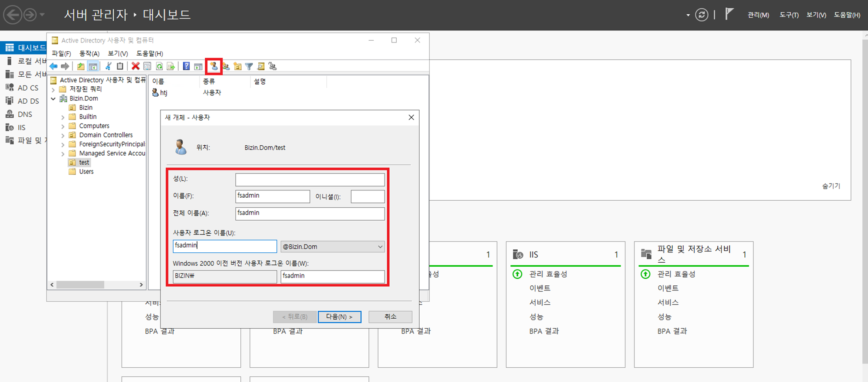Select DNS in Server Manager sidebar
The image size is (868, 382).
click(x=25, y=114)
